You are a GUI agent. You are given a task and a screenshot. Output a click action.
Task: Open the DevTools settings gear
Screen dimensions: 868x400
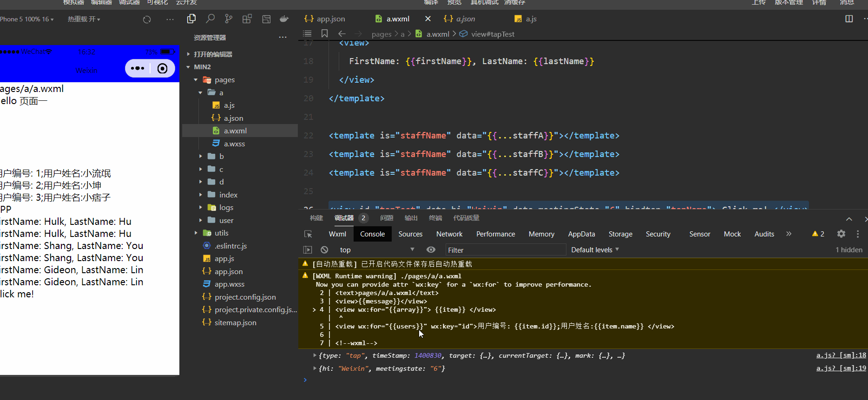pyautogui.click(x=841, y=234)
